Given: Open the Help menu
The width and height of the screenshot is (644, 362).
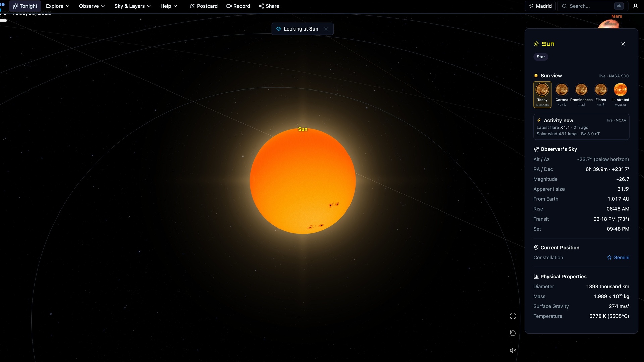Looking at the screenshot, I should [169, 6].
